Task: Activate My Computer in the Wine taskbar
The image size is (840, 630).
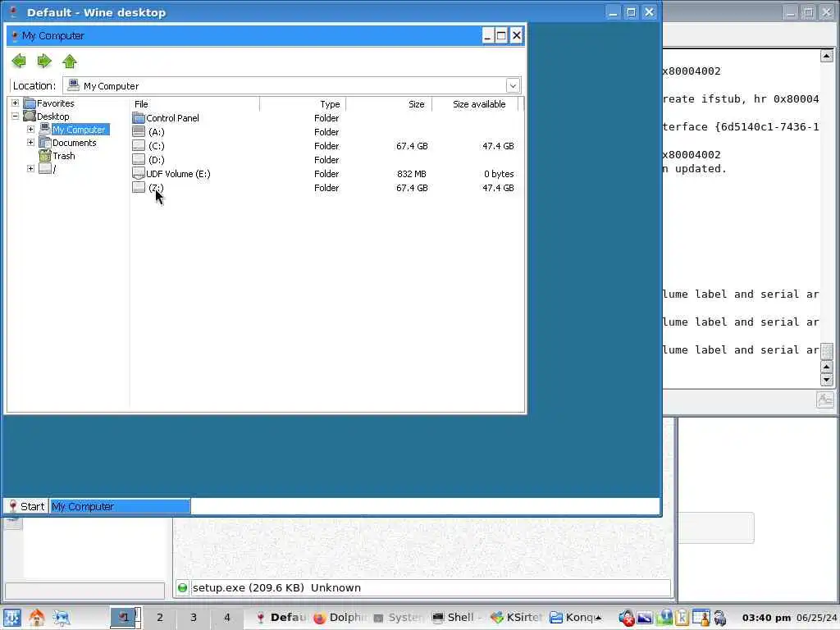Action: (x=120, y=506)
